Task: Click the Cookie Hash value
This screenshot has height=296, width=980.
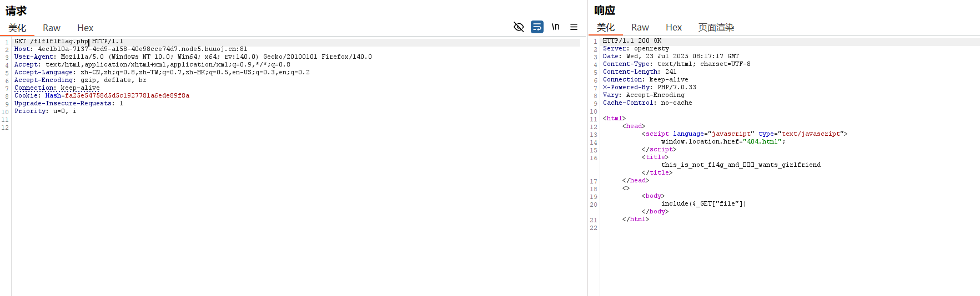Action: click(x=127, y=96)
